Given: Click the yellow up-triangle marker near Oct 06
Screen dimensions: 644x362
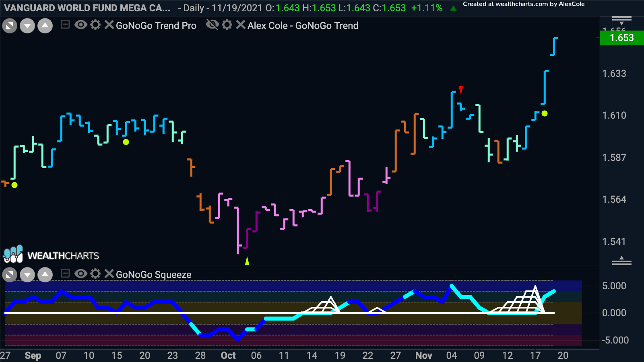Looking at the screenshot, I should (247, 261).
